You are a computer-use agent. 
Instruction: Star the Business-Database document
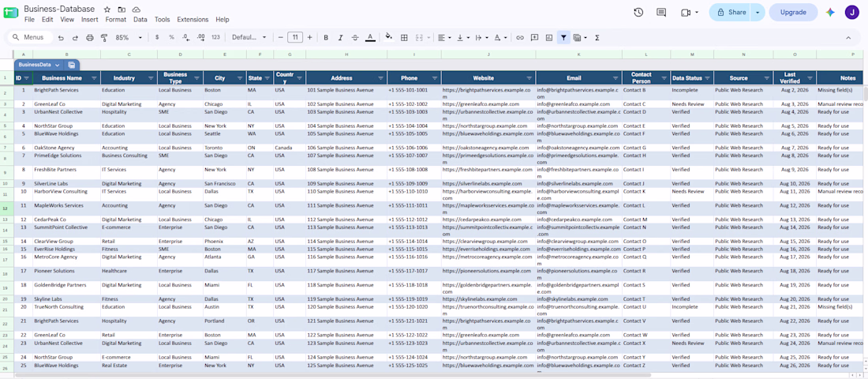click(x=107, y=9)
